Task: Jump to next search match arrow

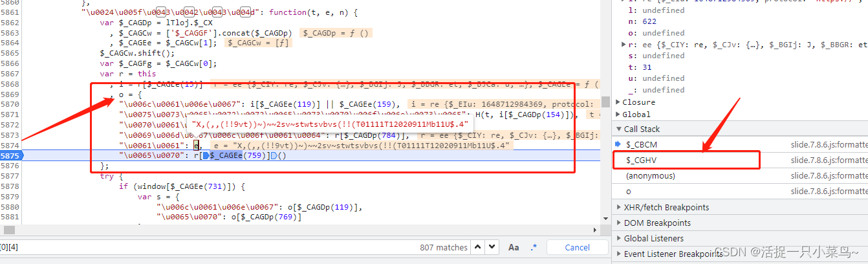Action: point(493,247)
